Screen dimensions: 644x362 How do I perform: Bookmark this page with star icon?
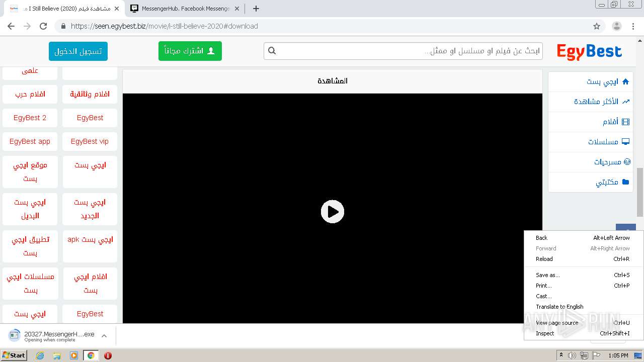click(x=597, y=26)
